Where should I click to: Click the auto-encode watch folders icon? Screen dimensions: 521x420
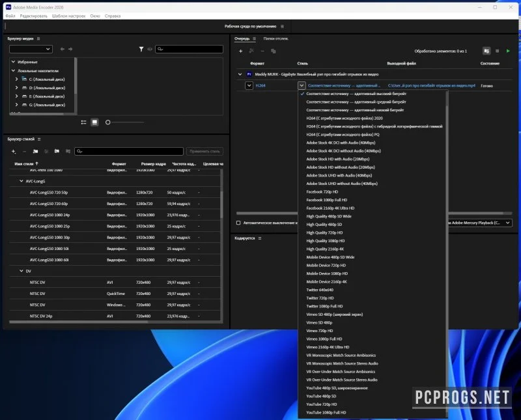(486, 51)
